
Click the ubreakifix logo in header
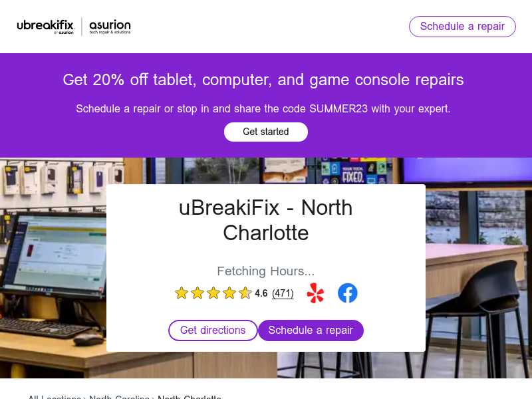(x=45, y=27)
